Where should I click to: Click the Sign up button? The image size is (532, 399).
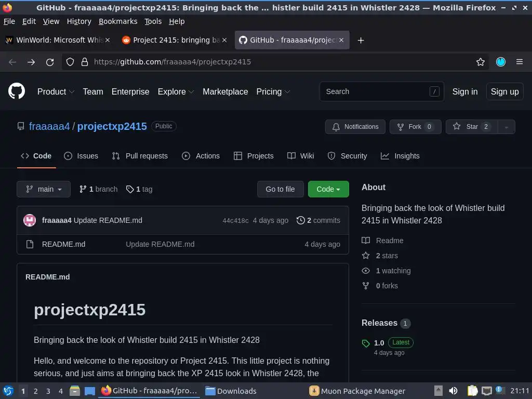pos(504,91)
